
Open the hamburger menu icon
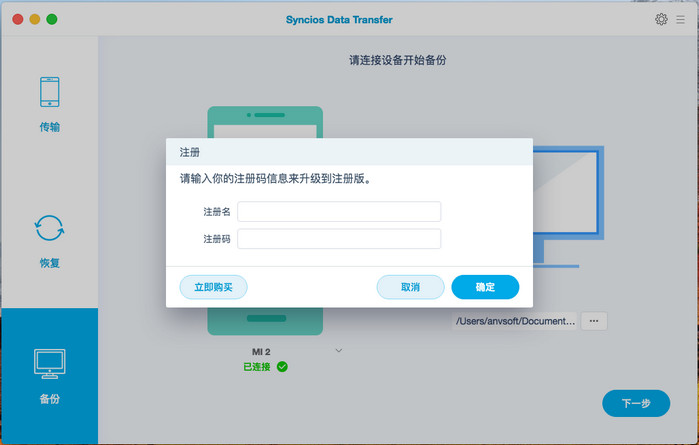680,20
